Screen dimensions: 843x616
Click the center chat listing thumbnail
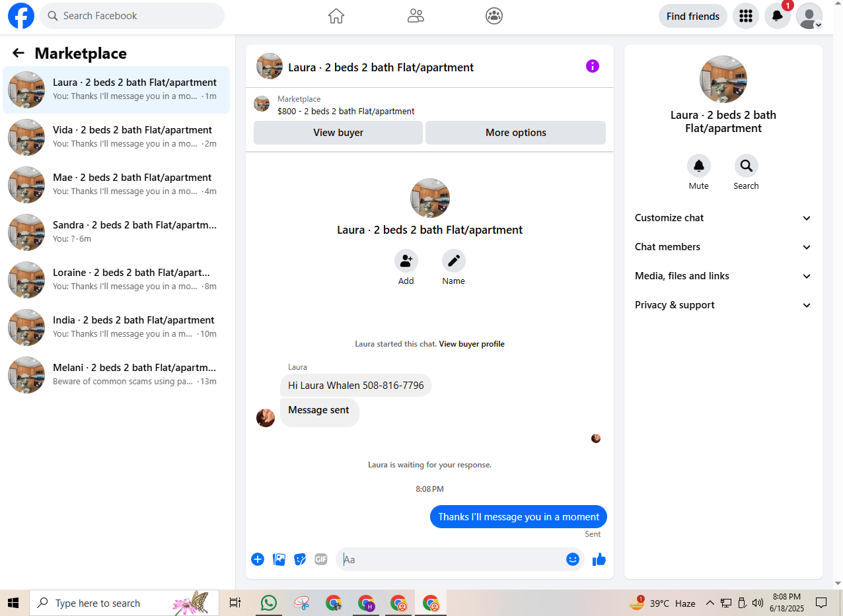pyautogui.click(x=430, y=198)
